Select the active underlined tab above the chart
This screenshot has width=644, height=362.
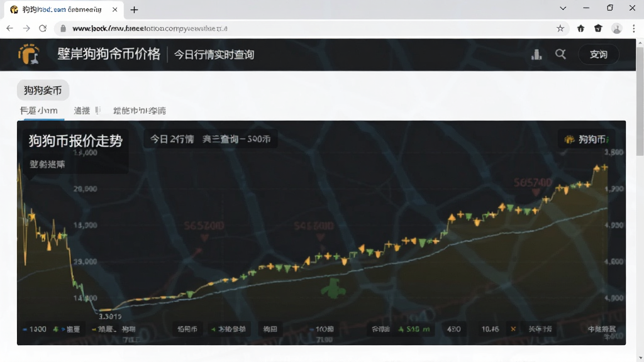[x=39, y=111]
